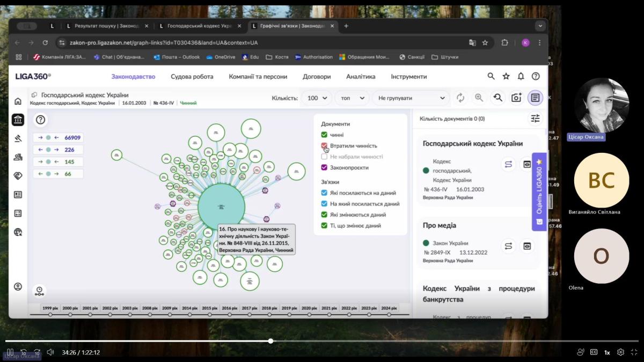Click the snapshot camera icon in graph toolbar

(x=516, y=98)
